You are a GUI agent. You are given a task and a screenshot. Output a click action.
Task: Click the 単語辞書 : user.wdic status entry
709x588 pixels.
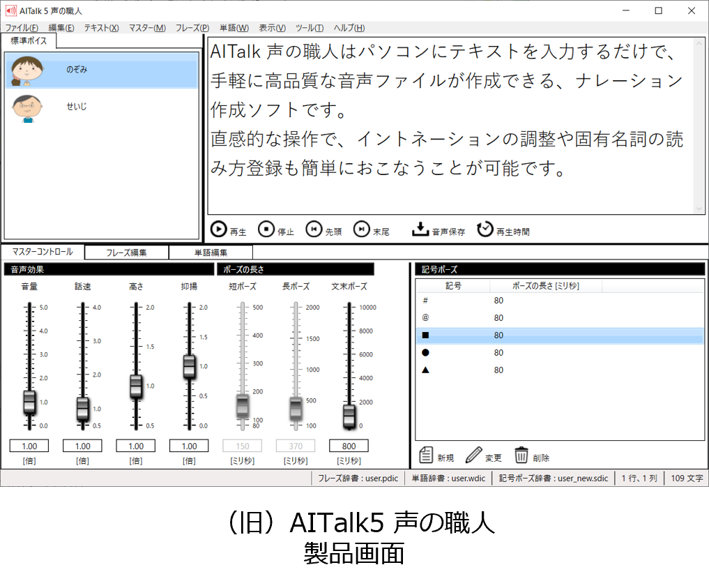click(x=448, y=478)
